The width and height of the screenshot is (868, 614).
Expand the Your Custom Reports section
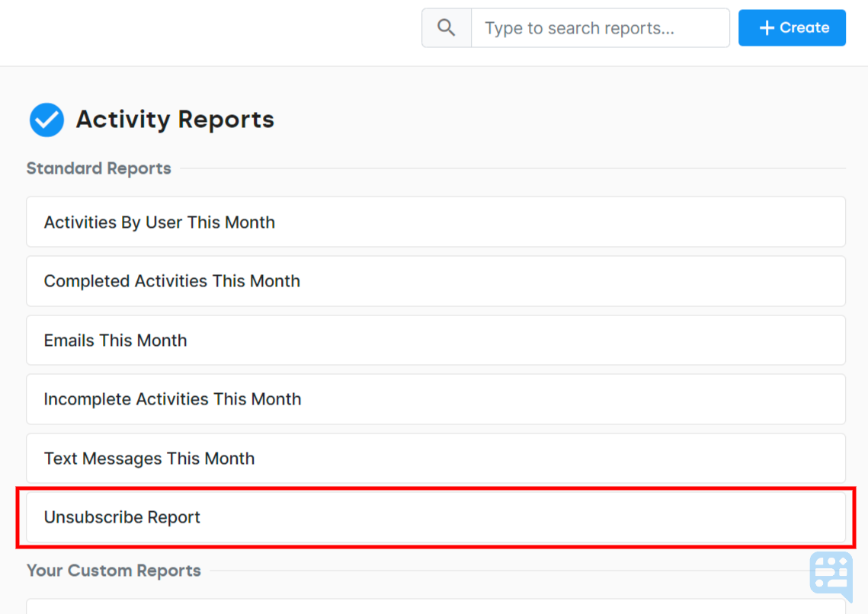114,570
